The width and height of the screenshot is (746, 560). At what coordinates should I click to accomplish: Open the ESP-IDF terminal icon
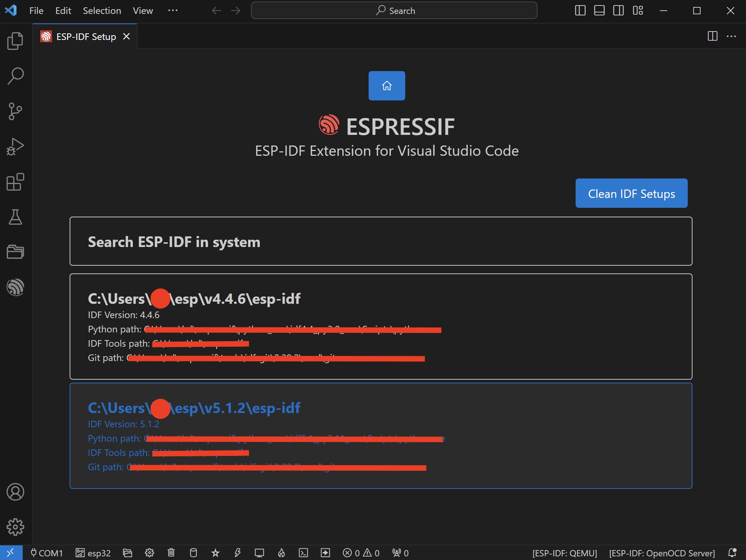pyautogui.click(x=303, y=553)
